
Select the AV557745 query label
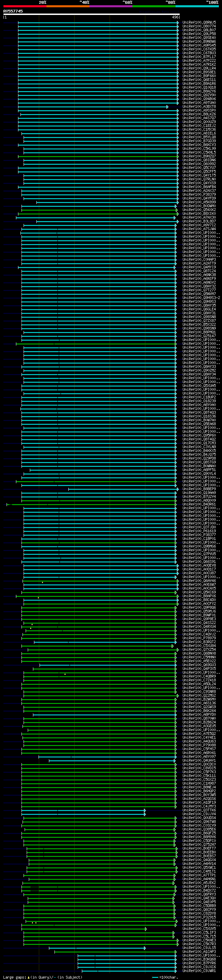pyautogui.click(x=13, y=11)
